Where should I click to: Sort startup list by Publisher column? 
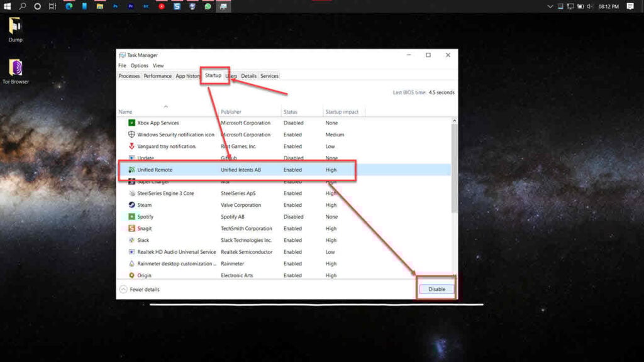coord(231,112)
